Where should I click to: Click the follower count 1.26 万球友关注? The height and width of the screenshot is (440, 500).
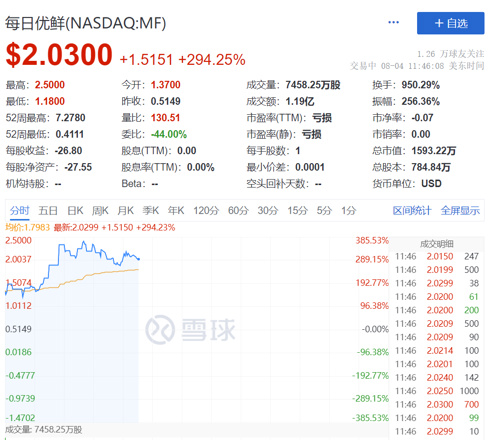(x=450, y=54)
